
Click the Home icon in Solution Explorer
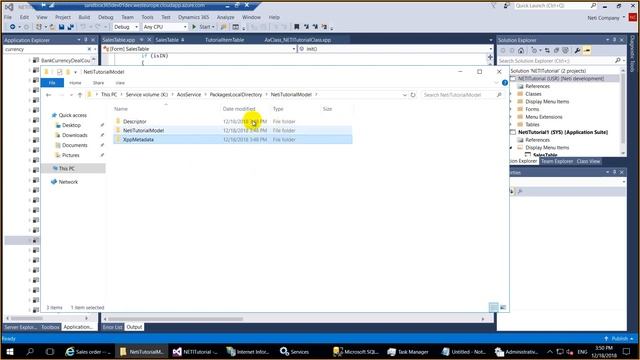click(x=521, y=51)
